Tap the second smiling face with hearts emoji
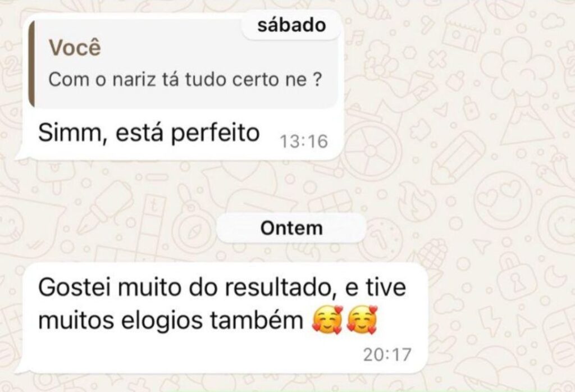The height and width of the screenshot is (392, 575). click(362, 319)
